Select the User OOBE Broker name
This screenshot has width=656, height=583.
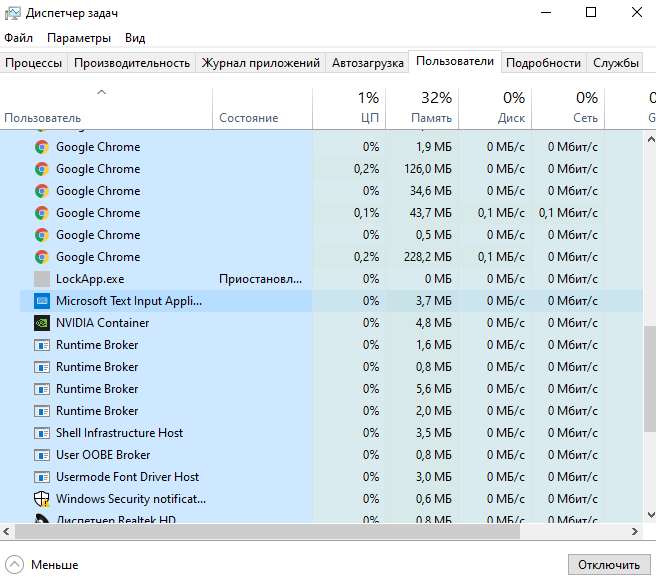coord(103,455)
